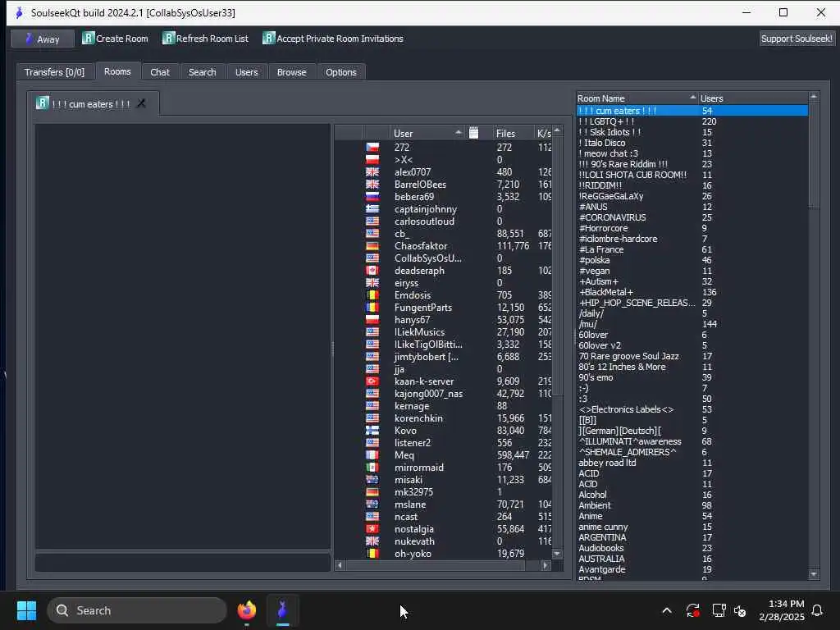Toggle the Away status button
Screen dimensions: 840x630
(43, 39)
